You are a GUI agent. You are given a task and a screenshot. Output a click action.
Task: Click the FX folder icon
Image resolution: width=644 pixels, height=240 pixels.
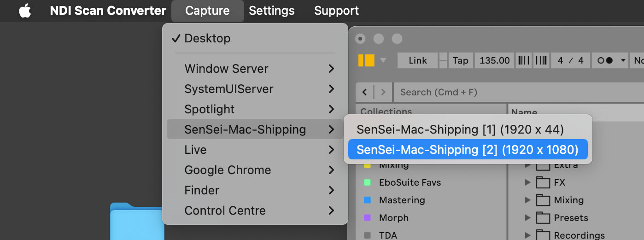(x=544, y=183)
